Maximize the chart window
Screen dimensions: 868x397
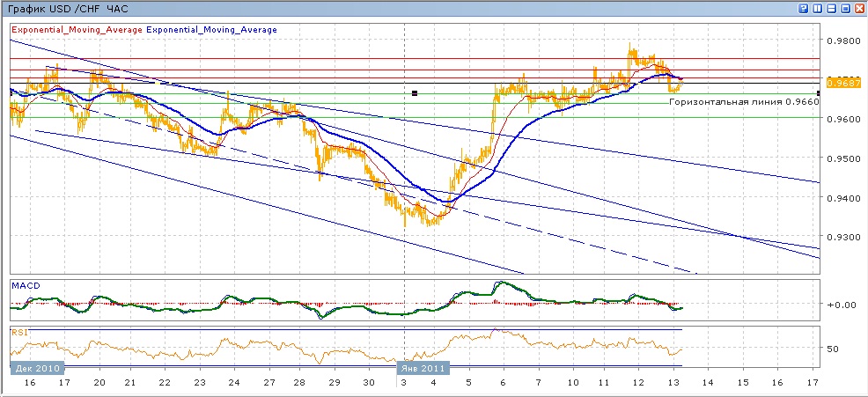[x=844, y=8]
